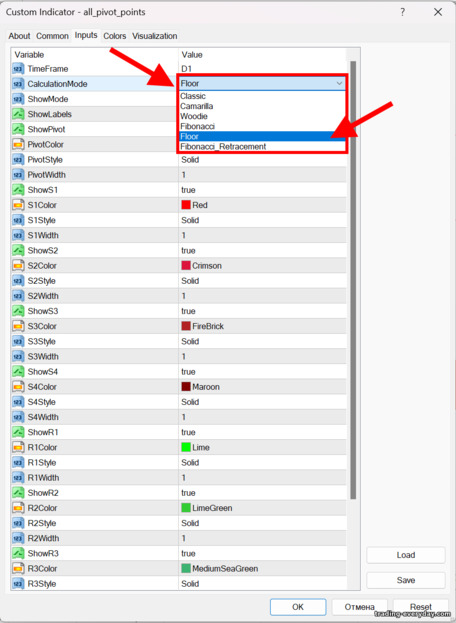
Task: Open the Visualization tab
Action: coord(155,36)
